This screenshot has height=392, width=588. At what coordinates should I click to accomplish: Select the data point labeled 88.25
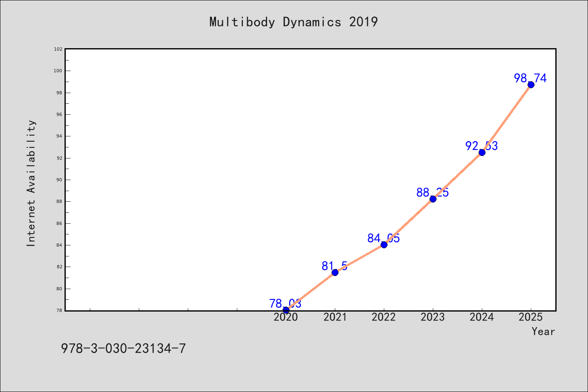coord(433,199)
